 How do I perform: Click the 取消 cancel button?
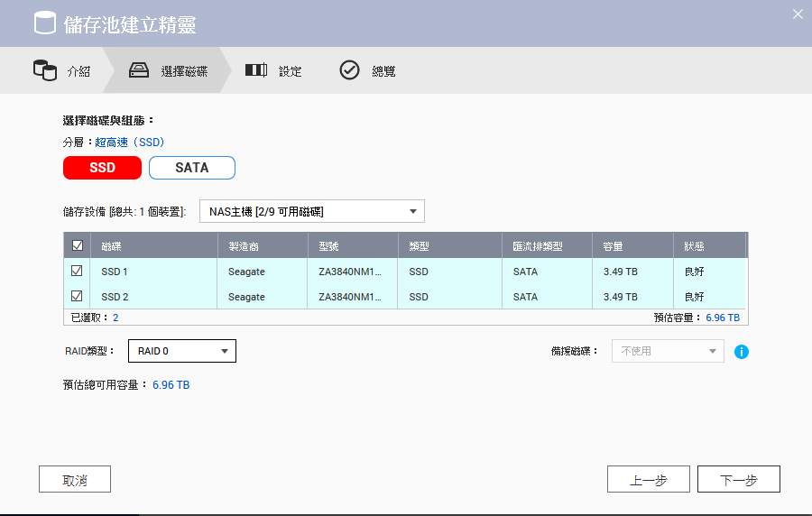point(75,480)
